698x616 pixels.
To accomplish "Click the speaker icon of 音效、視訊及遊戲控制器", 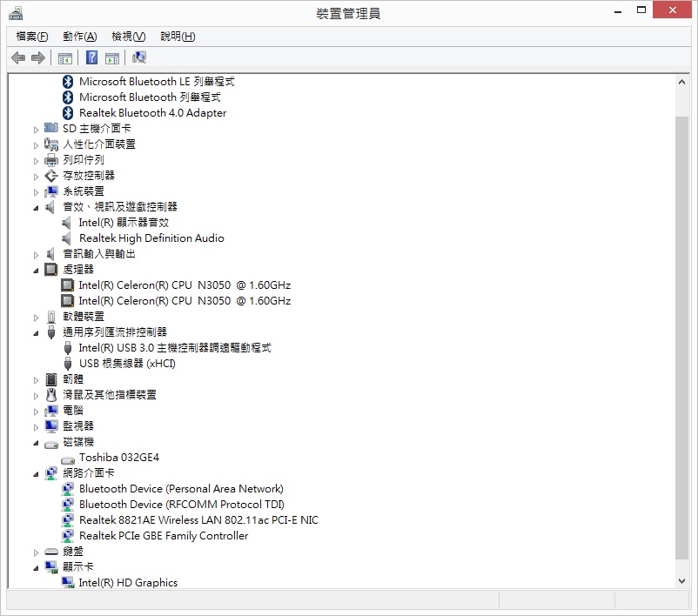I will click(50, 207).
